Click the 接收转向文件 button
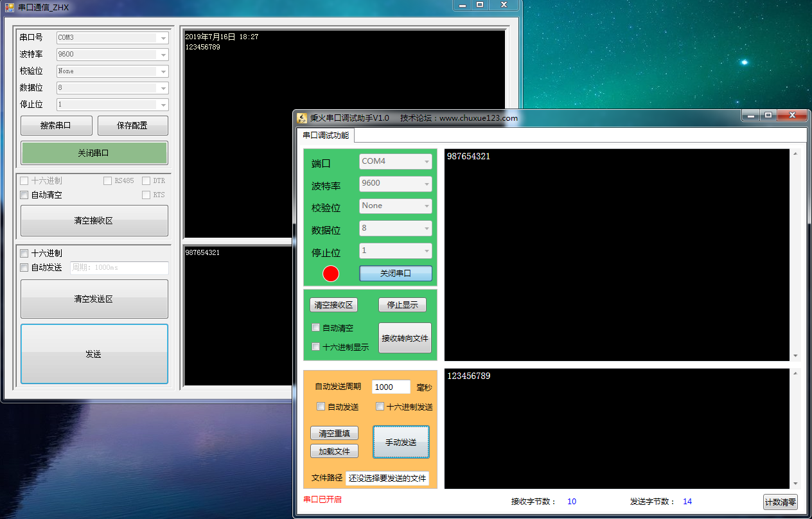812x519 pixels. pos(405,338)
